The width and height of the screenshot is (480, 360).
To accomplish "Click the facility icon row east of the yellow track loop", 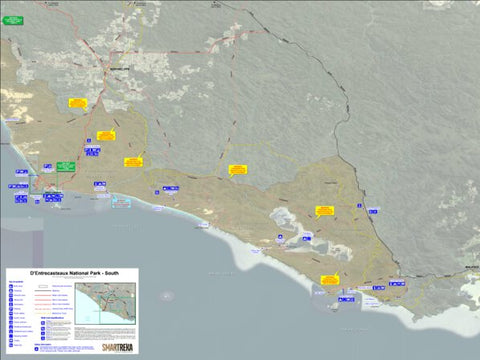I will coord(170,188).
